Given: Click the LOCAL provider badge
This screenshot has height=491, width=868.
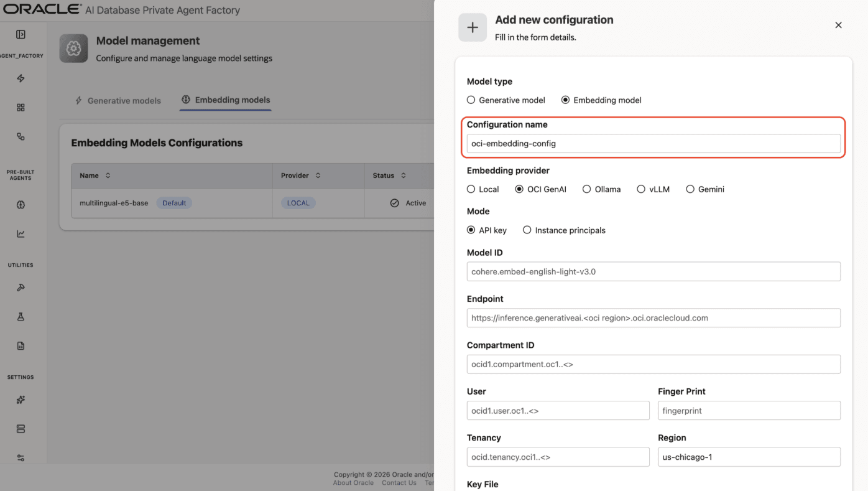Looking at the screenshot, I should [x=298, y=203].
